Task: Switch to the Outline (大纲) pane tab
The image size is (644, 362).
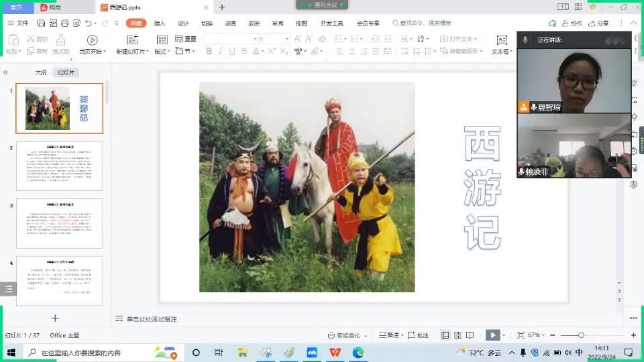Action: pyautogui.click(x=41, y=72)
